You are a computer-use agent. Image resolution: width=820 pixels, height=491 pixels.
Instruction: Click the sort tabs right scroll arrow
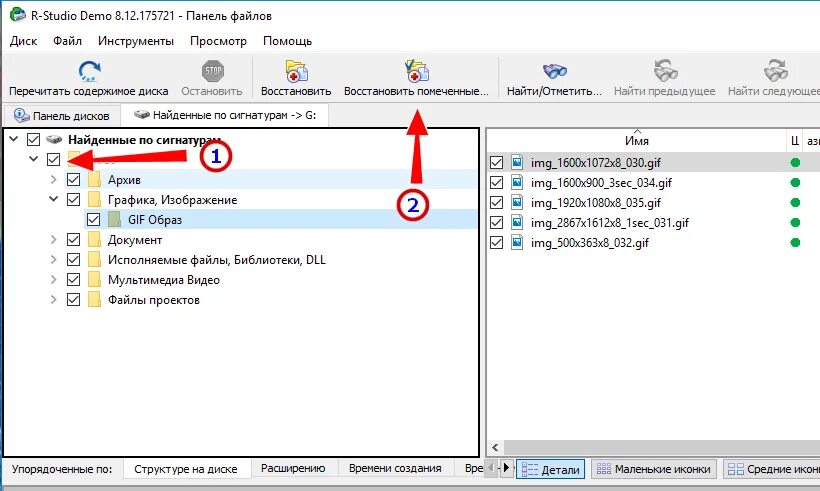[x=506, y=468]
